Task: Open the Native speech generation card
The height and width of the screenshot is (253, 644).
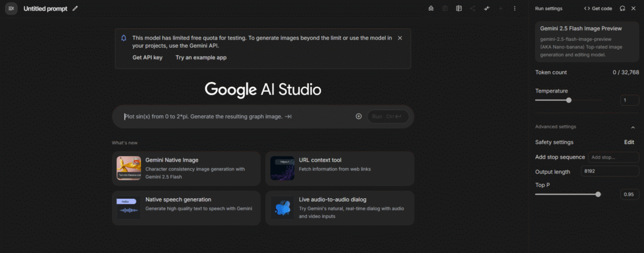Action: click(186, 208)
